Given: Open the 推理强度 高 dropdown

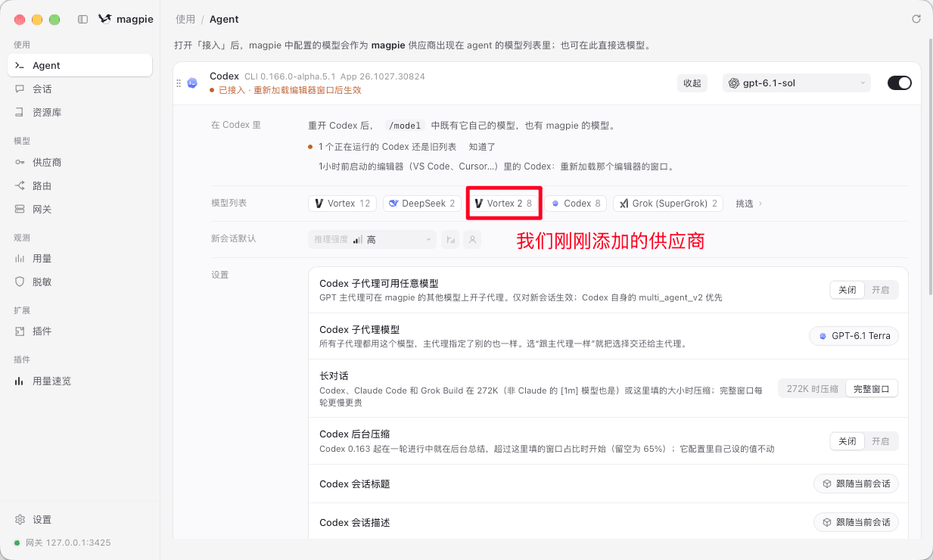Looking at the screenshot, I should 372,240.
